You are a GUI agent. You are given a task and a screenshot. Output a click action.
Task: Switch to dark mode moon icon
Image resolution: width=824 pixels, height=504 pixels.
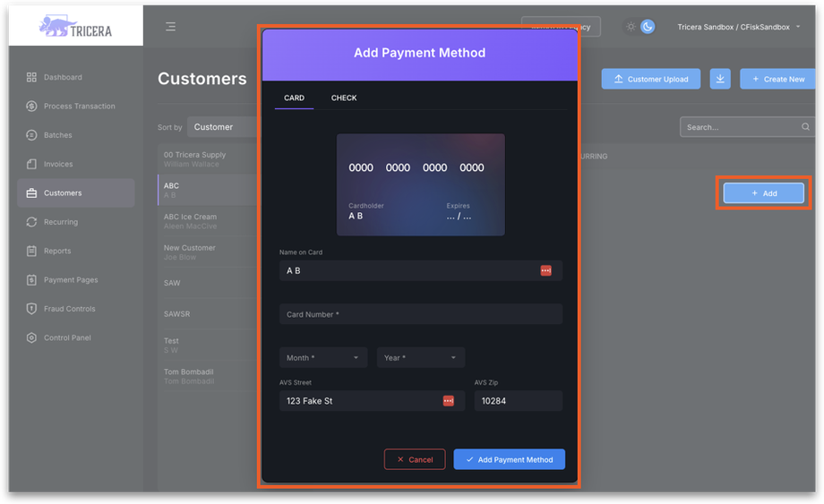point(648,27)
